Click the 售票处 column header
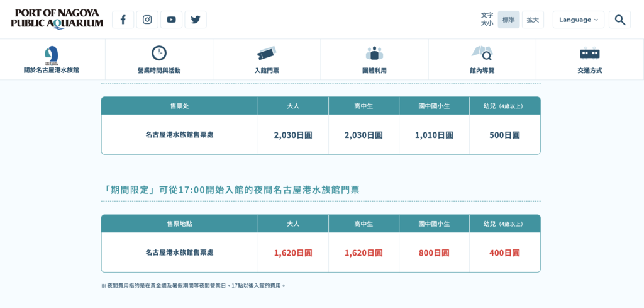The image size is (644, 308). point(179,106)
